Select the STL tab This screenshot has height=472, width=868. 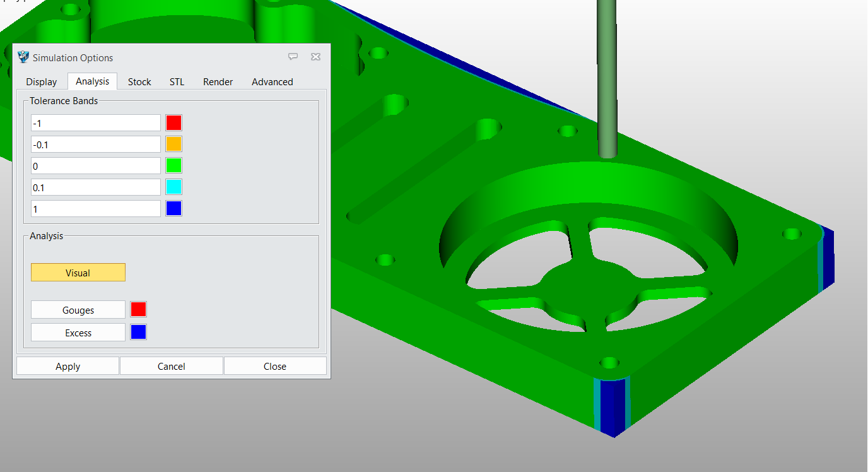pyautogui.click(x=177, y=82)
